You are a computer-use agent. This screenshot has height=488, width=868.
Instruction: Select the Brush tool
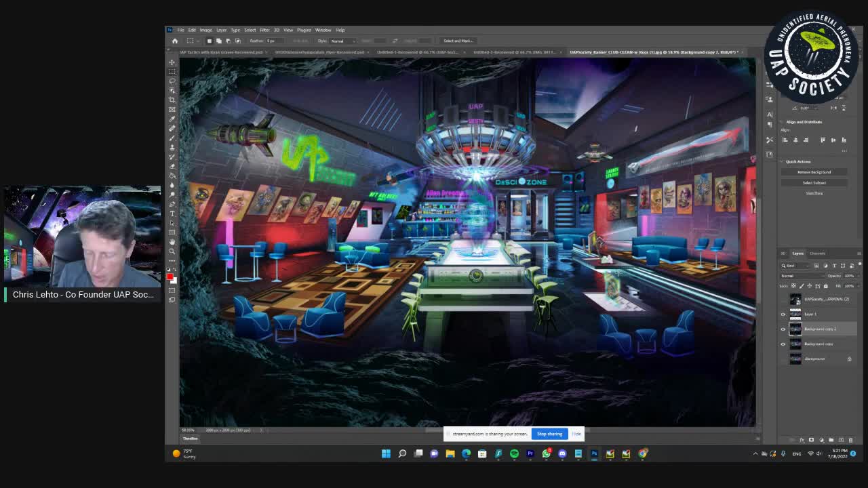[x=172, y=138]
